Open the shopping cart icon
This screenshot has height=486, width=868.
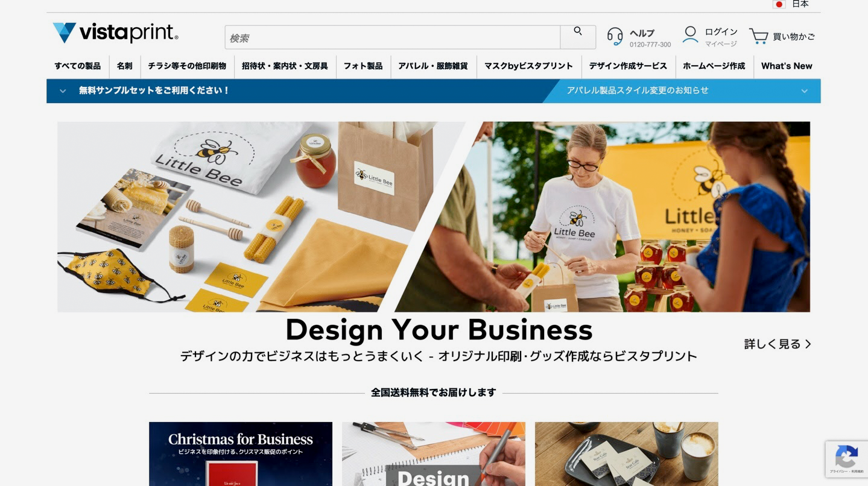pyautogui.click(x=758, y=36)
